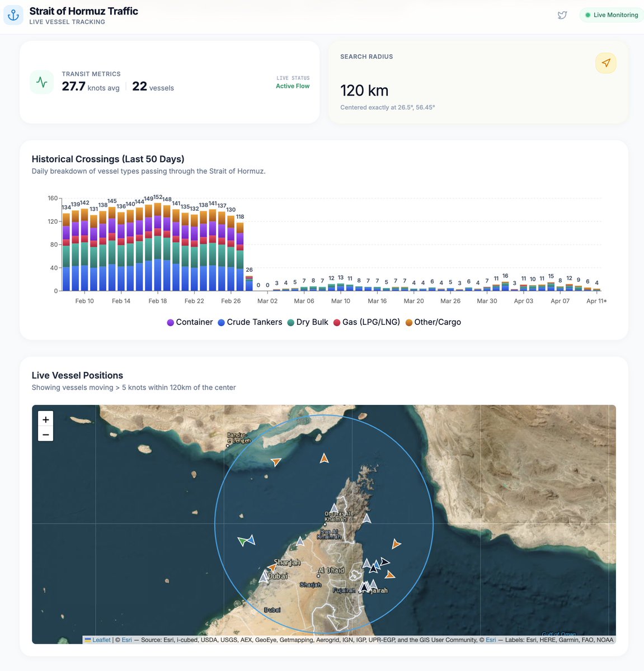Click the Bandar-e Lengeh map label
644x671 pixels.
tap(239, 438)
